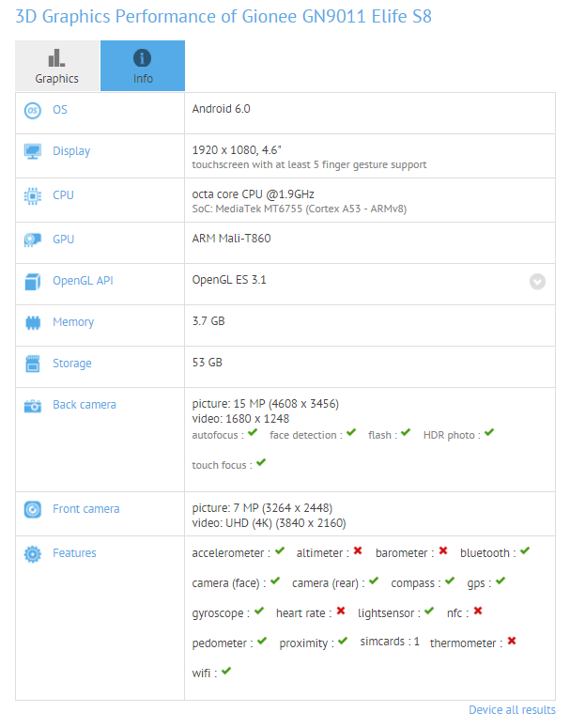Click the 1920 x 1080, 4.6" value
Viewport: 570px width, 728px height.
(237, 150)
